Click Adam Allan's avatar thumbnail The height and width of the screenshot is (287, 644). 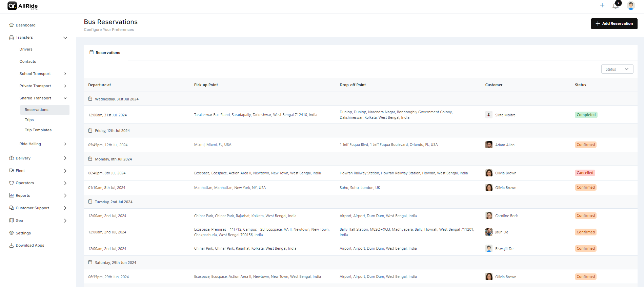pyautogui.click(x=489, y=145)
